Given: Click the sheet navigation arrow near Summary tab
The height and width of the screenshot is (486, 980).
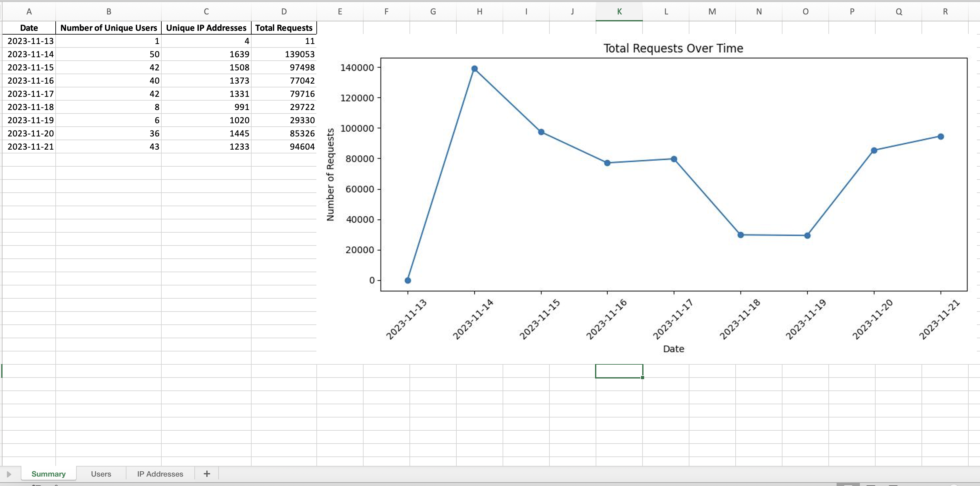Looking at the screenshot, I should 9,473.
